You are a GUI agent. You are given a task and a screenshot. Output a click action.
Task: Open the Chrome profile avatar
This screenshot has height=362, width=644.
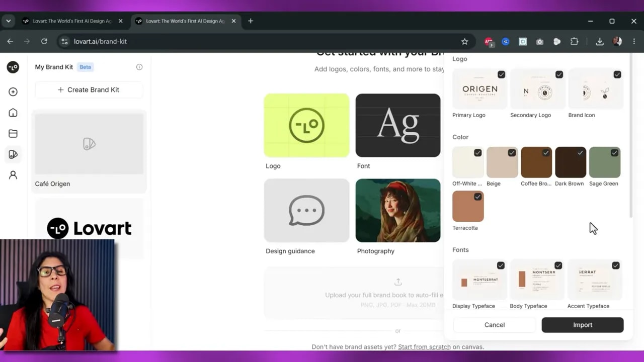pyautogui.click(x=617, y=42)
